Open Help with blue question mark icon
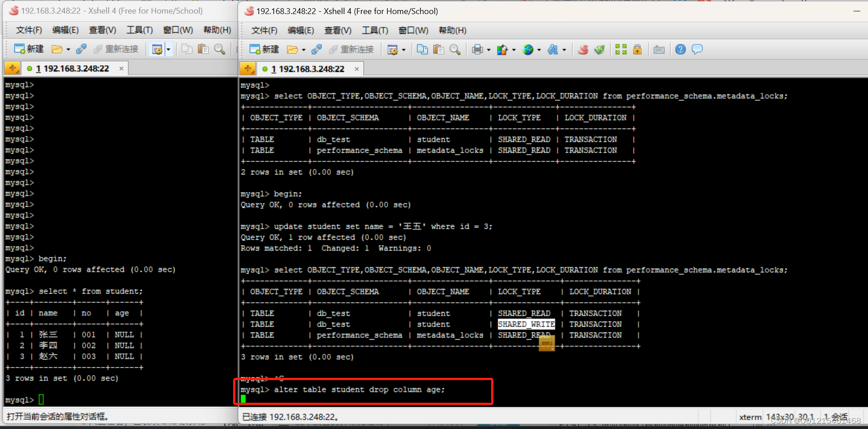The width and height of the screenshot is (868, 429). point(680,49)
